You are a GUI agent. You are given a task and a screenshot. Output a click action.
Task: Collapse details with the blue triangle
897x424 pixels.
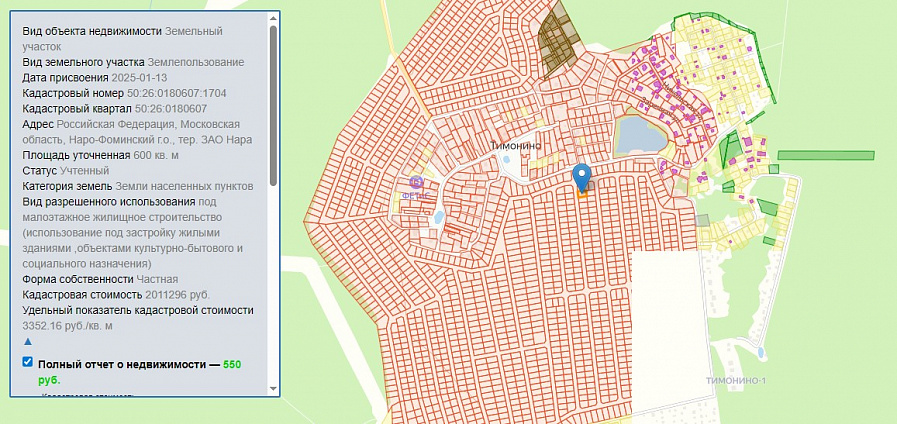pos(28,342)
